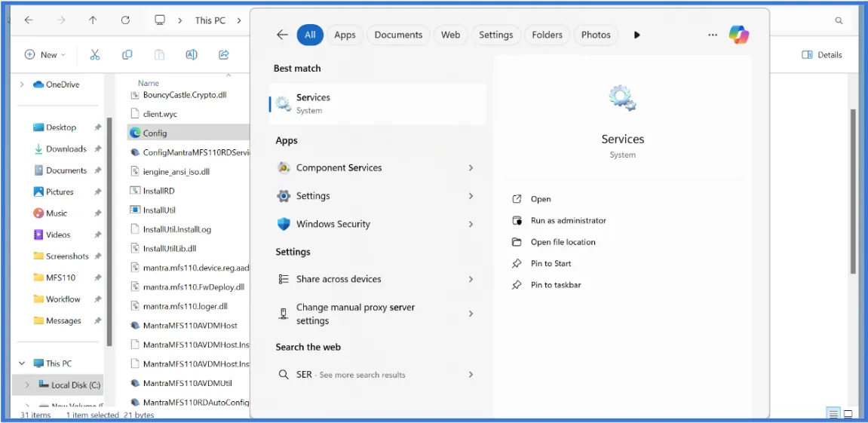Switch Explorer to details view icon
868x423 pixels.
click(833, 414)
